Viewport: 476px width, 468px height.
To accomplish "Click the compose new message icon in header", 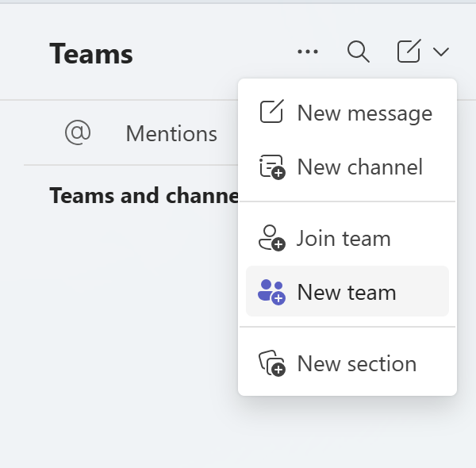I will click(x=409, y=51).
